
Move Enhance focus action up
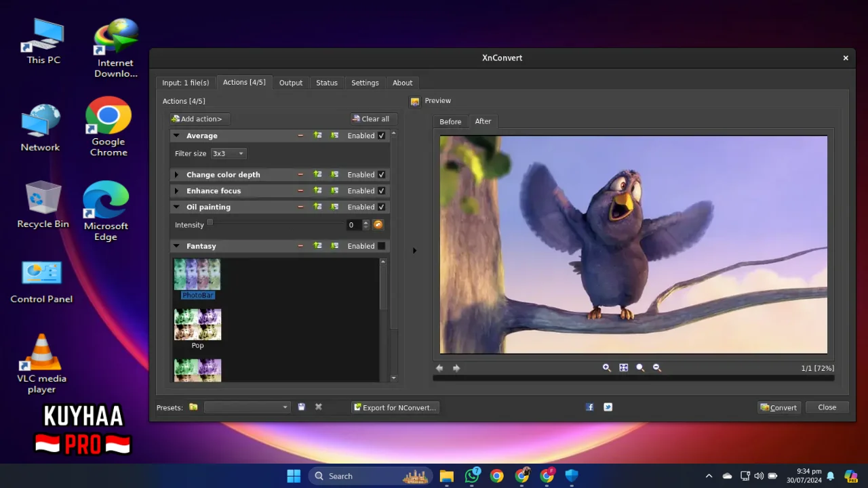317,190
